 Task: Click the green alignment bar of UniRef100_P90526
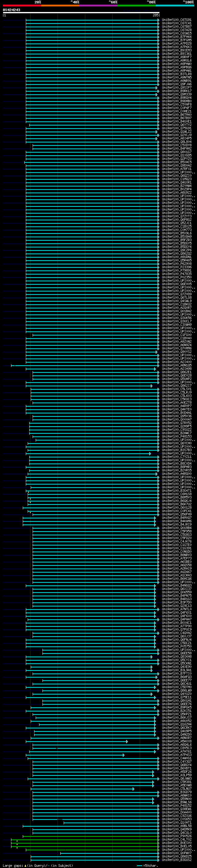(91, 836)
